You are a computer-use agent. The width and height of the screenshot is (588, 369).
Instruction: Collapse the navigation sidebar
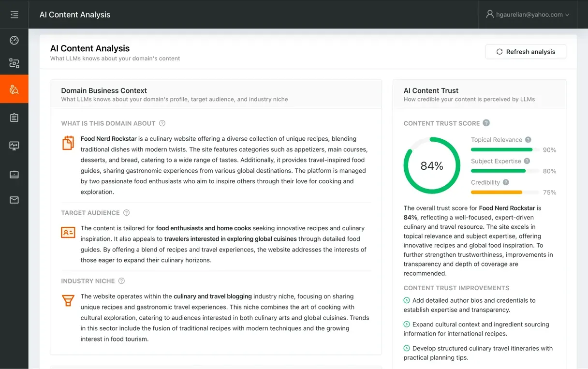pyautogui.click(x=14, y=14)
